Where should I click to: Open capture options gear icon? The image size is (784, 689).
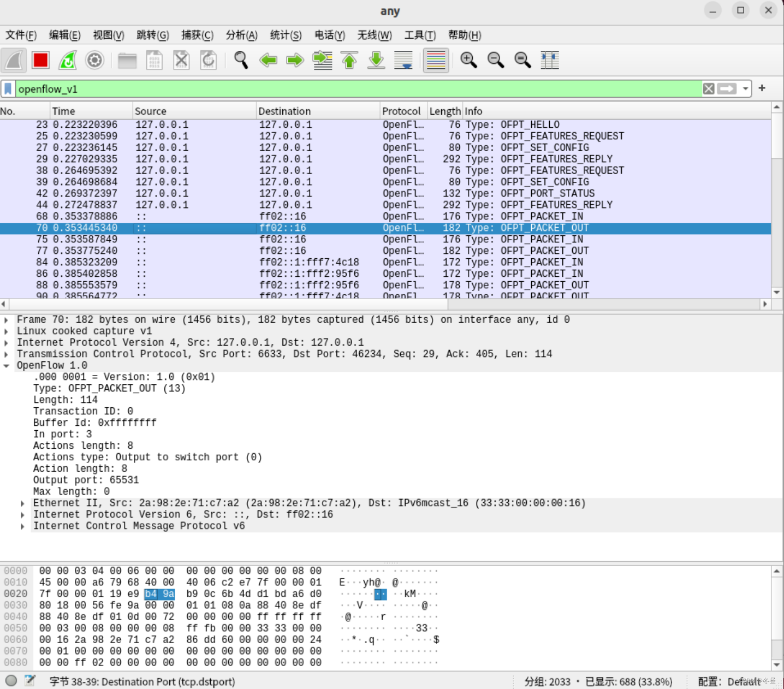coord(94,60)
